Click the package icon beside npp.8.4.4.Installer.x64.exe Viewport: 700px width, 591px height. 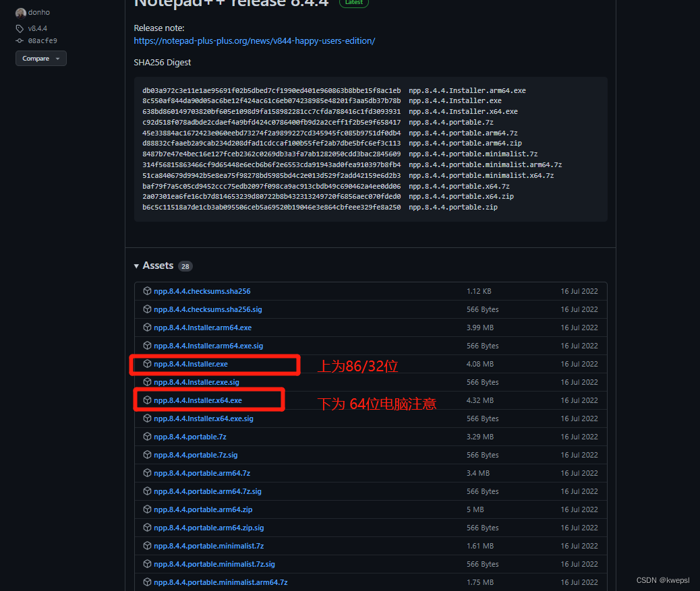click(x=147, y=400)
